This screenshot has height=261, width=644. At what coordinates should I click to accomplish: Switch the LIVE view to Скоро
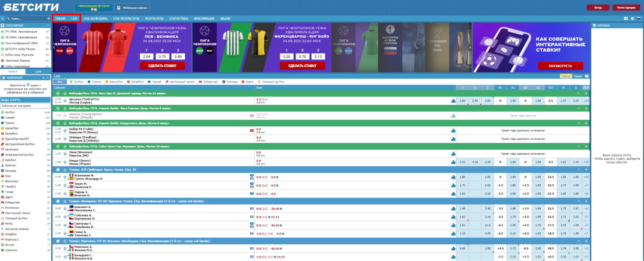click(x=578, y=76)
